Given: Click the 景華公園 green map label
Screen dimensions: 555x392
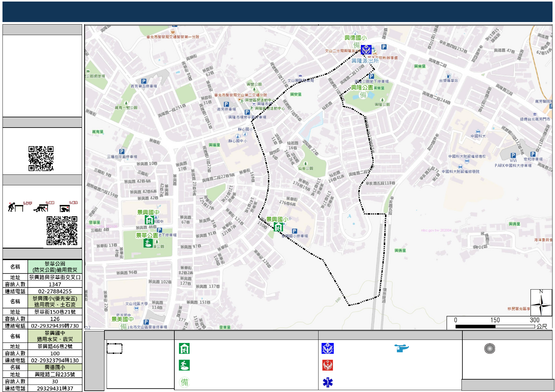Looking at the screenshot, I should (x=147, y=236).
